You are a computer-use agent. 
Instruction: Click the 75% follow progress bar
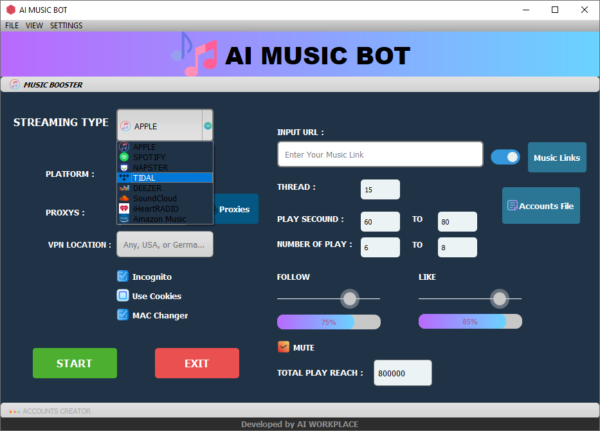329,322
